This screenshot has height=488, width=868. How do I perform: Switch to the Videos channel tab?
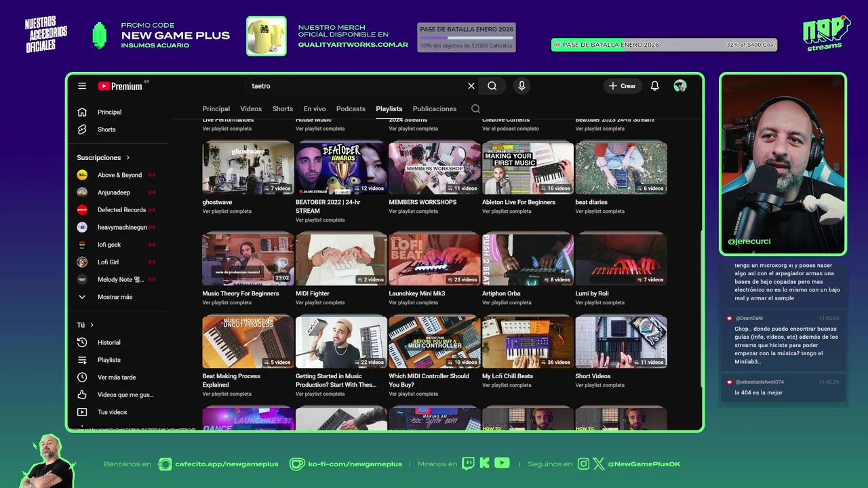tap(251, 108)
